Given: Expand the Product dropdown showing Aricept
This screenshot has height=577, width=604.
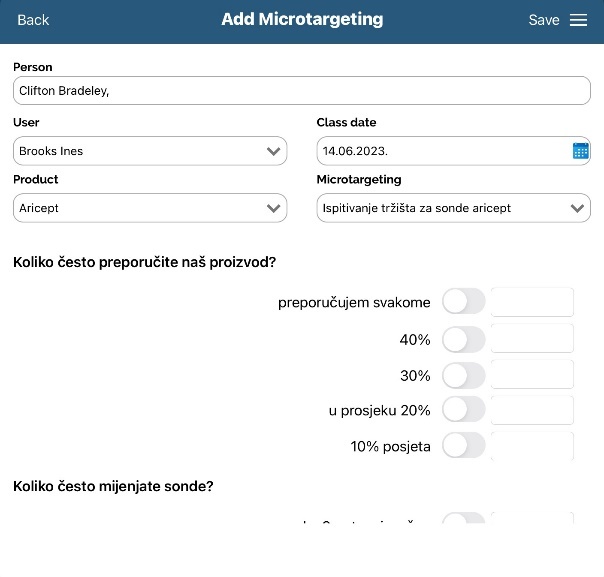Looking at the screenshot, I should pyautogui.click(x=150, y=208).
